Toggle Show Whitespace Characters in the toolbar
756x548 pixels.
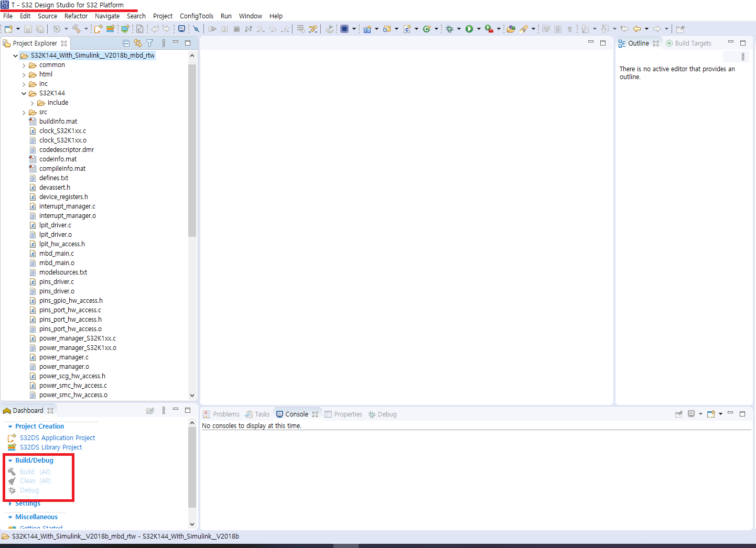click(569, 29)
